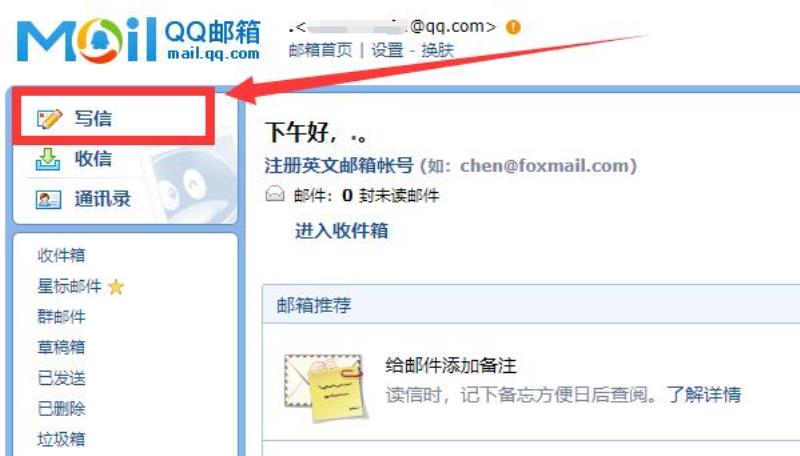Open 设置 settings link
Image resolution: width=800 pixels, height=456 pixels.
click(x=387, y=50)
